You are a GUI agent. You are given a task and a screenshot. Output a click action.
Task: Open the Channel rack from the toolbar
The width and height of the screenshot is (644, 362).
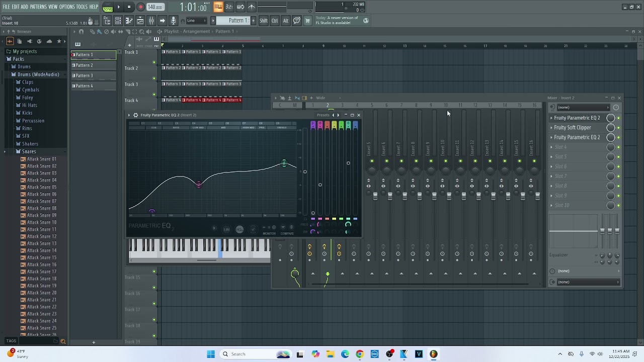(118, 21)
